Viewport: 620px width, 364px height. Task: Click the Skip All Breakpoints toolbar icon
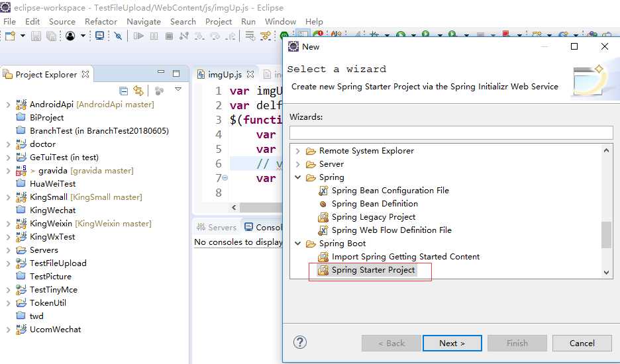pyautogui.click(x=118, y=36)
